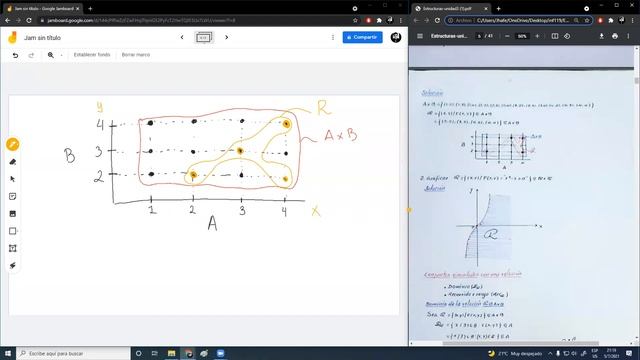Open Chrome menu in PDF window
Screen dimensions: 640x360
tap(633, 20)
